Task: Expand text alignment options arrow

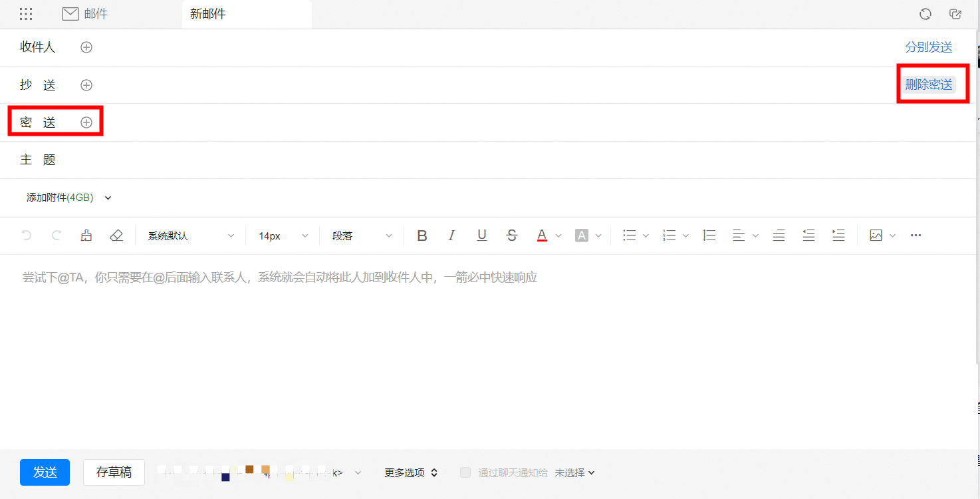Action: pyautogui.click(x=755, y=236)
